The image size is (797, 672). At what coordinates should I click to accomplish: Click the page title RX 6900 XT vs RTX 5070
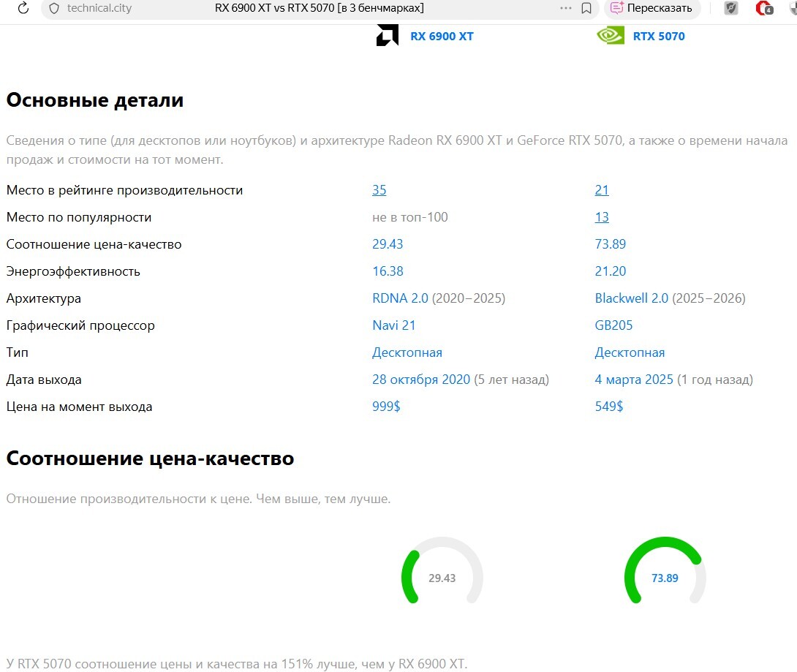click(320, 8)
